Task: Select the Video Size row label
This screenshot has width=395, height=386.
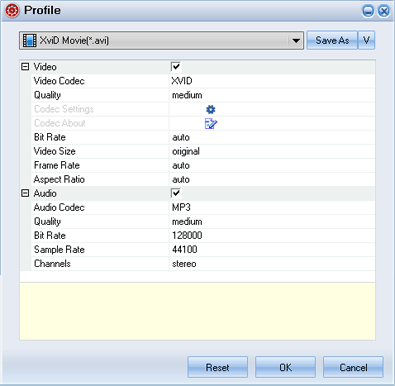Action: point(55,151)
